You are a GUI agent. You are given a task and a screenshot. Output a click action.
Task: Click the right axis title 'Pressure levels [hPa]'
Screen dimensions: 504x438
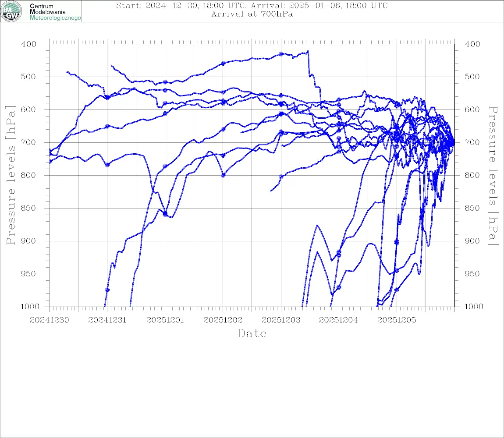pyautogui.click(x=493, y=176)
